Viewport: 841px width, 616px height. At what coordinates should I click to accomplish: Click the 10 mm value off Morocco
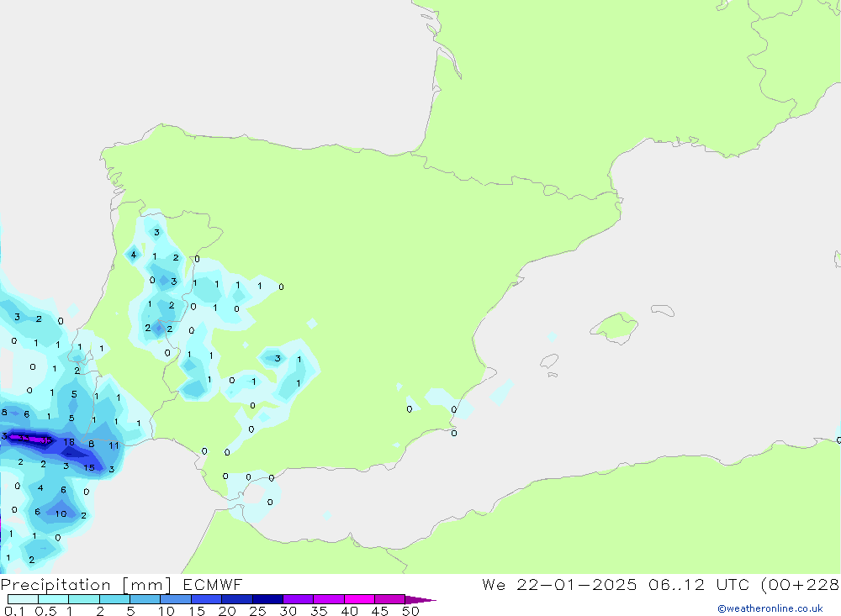[61, 513]
